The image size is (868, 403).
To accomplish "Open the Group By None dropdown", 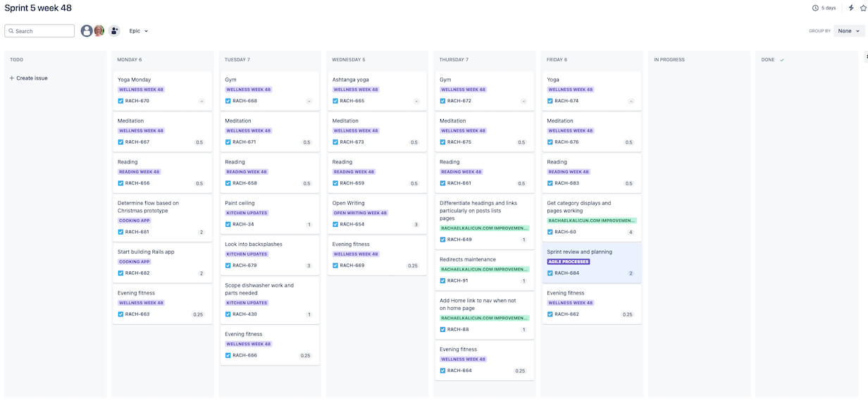I will click(x=848, y=31).
